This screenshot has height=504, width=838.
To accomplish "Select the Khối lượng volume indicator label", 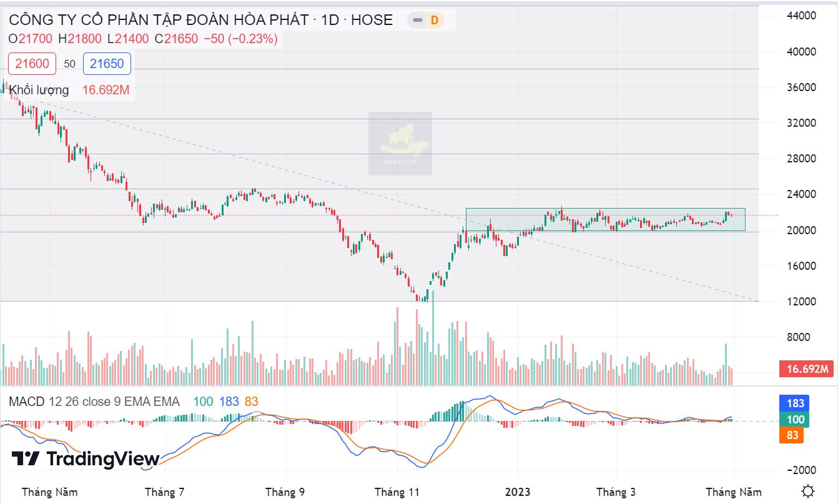I will coord(39,90).
